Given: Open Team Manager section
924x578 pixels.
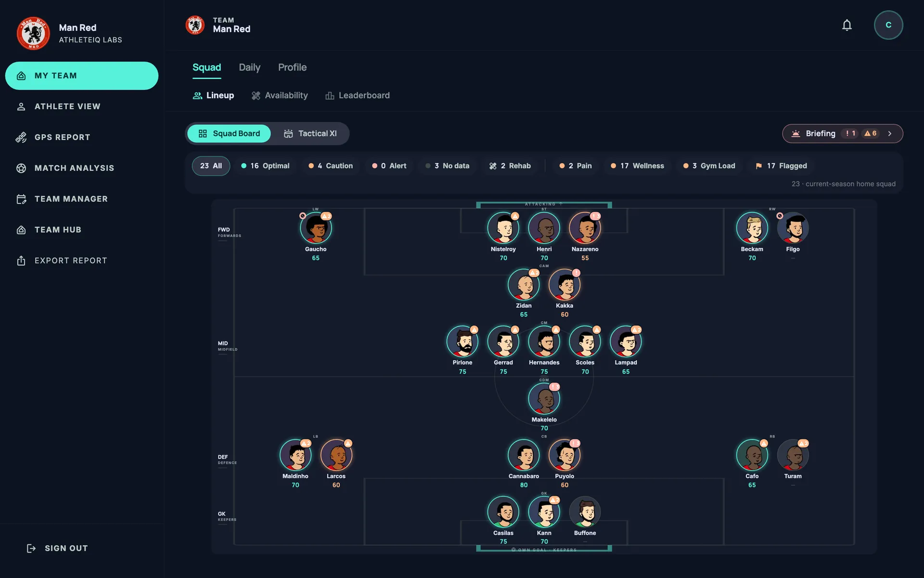Looking at the screenshot, I should 82,199.
